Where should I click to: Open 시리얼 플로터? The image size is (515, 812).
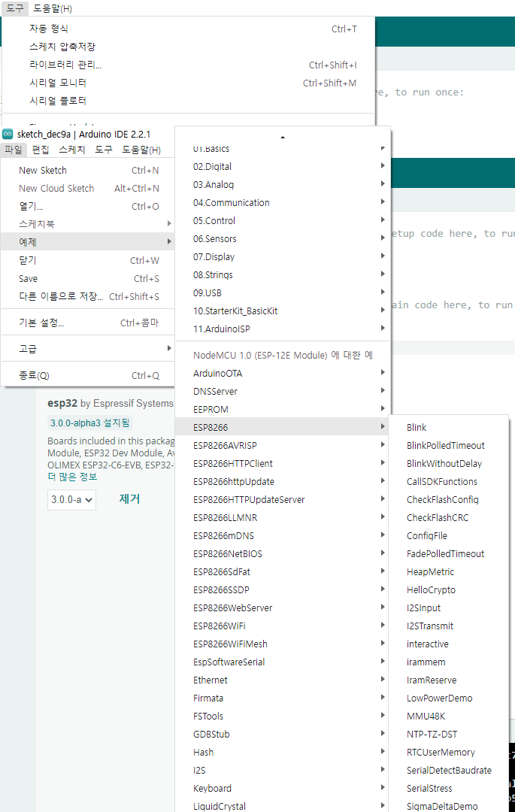pyautogui.click(x=189, y=101)
